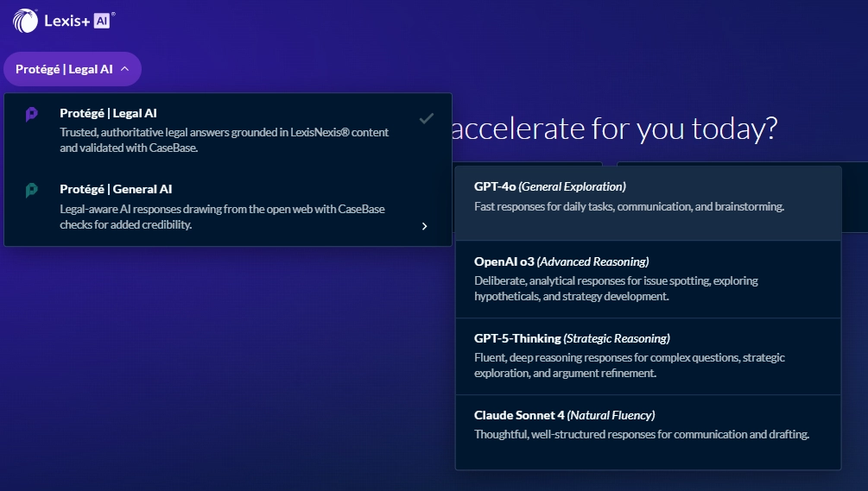Screen dimensions: 868x491
Task: Choose GPT-4o General Exploration model
Action: 549,186
